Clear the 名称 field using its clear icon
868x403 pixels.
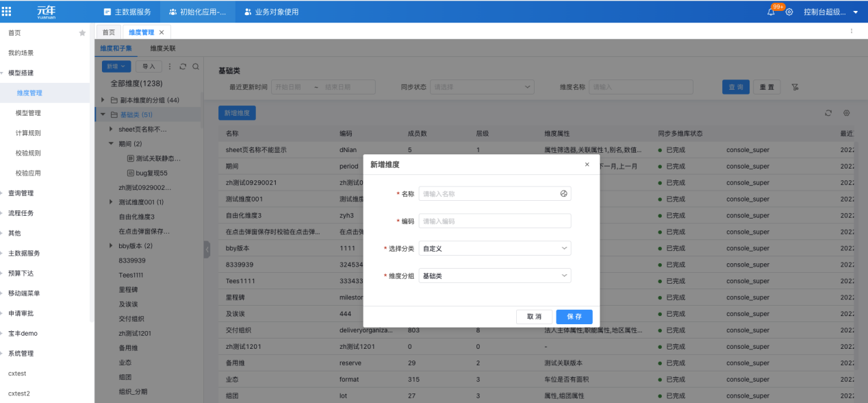(x=563, y=193)
